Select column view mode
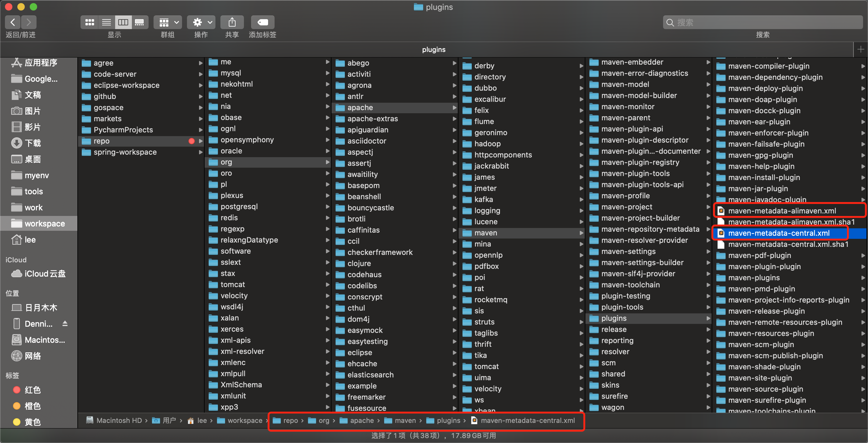868x443 pixels. pyautogui.click(x=123, y=23)
